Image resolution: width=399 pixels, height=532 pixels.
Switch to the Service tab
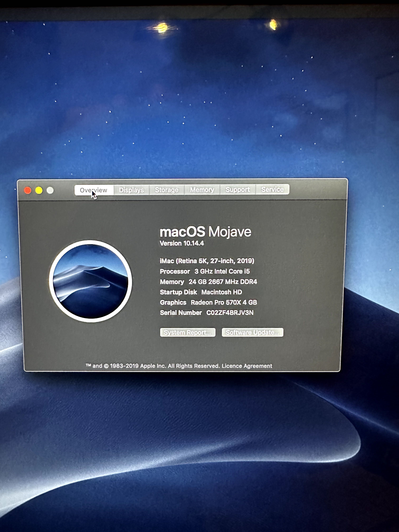(x=272, y=189)
